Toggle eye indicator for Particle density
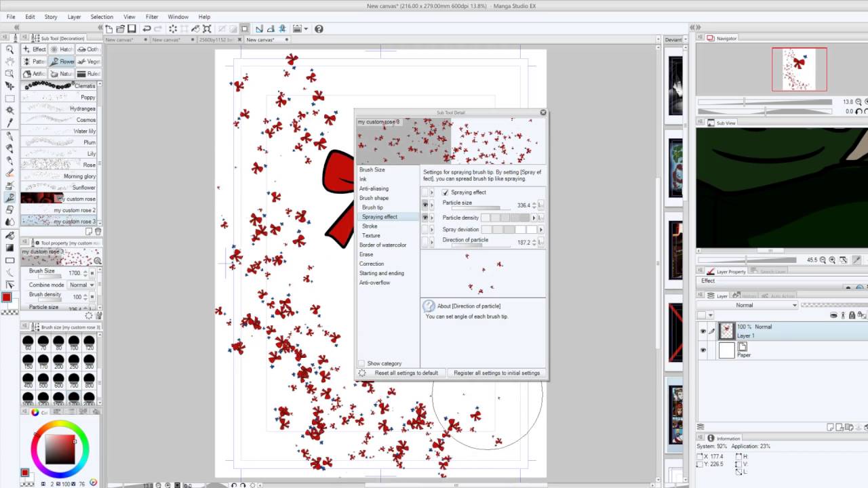Image resolution: width=868 pixels, height=488 pixels. tap(425, 218)
